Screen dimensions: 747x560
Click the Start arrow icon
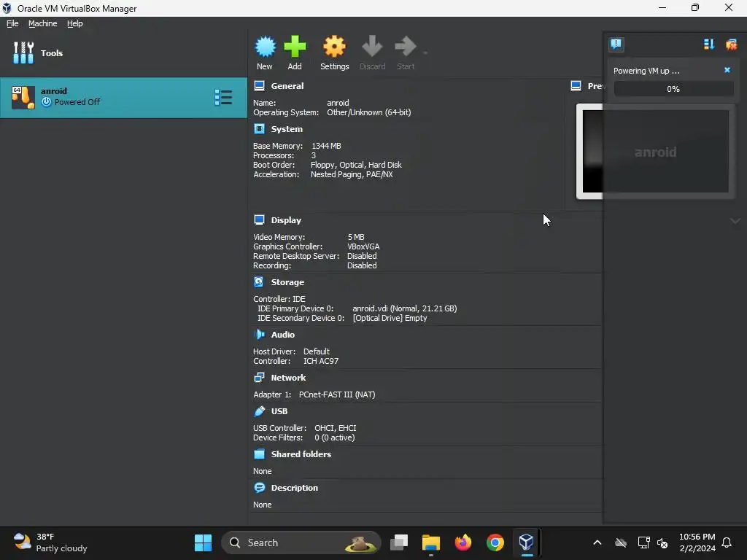(406, 47)
